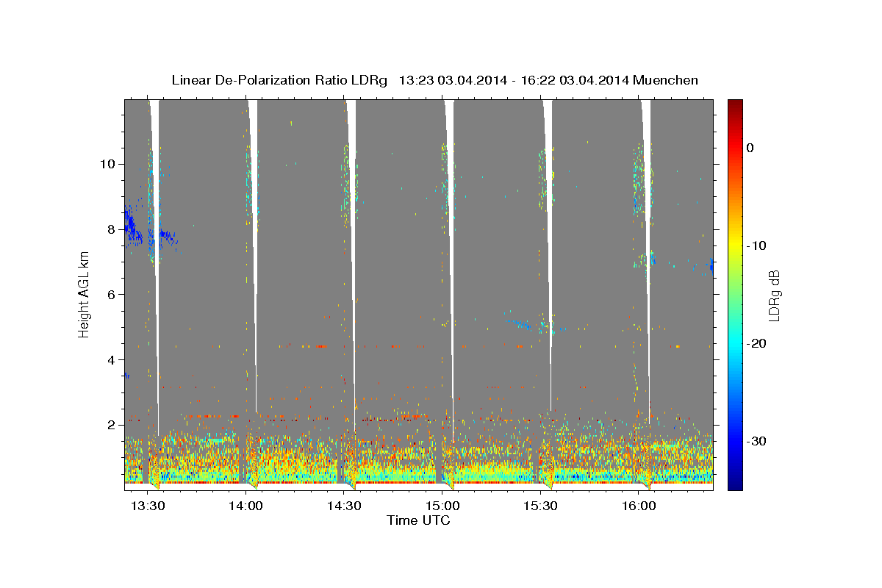Click the -20 colorbar scale label
Viewport: 882px width, 588px height.
coord(756,344)
